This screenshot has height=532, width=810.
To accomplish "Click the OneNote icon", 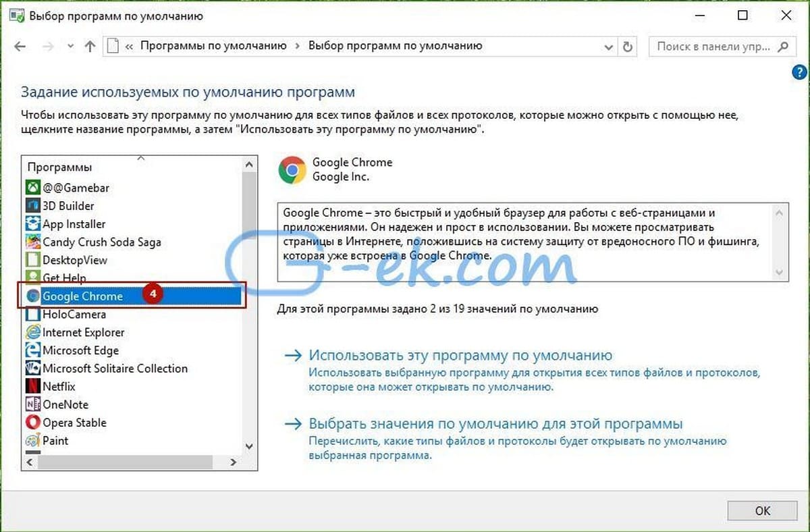I will pyautogui.click(x=32, y=404).
